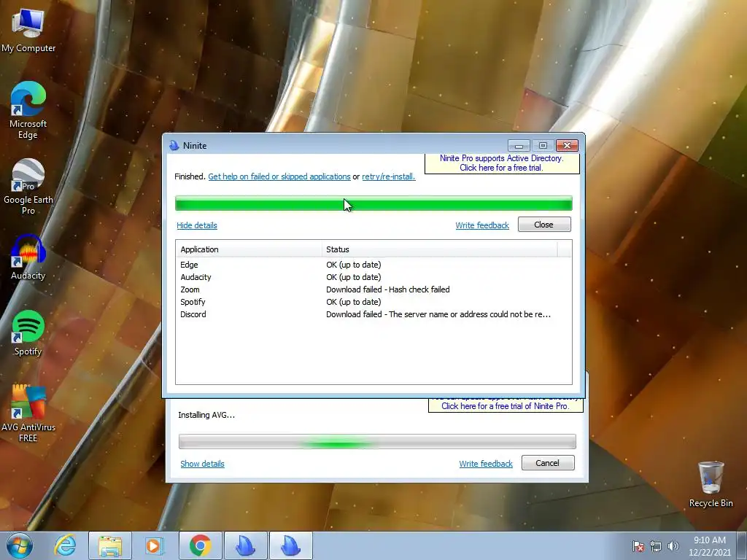747x560 pixels.
Task: Close Ninite window with red X
Action: tap(567, 145)
